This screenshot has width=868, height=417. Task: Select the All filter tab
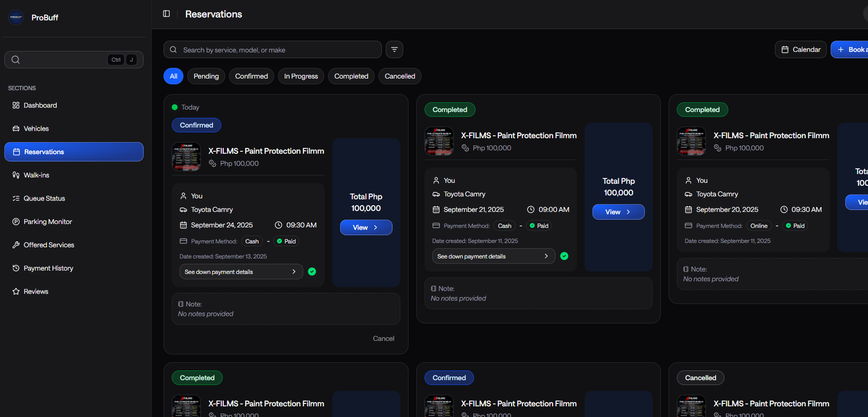174,76
